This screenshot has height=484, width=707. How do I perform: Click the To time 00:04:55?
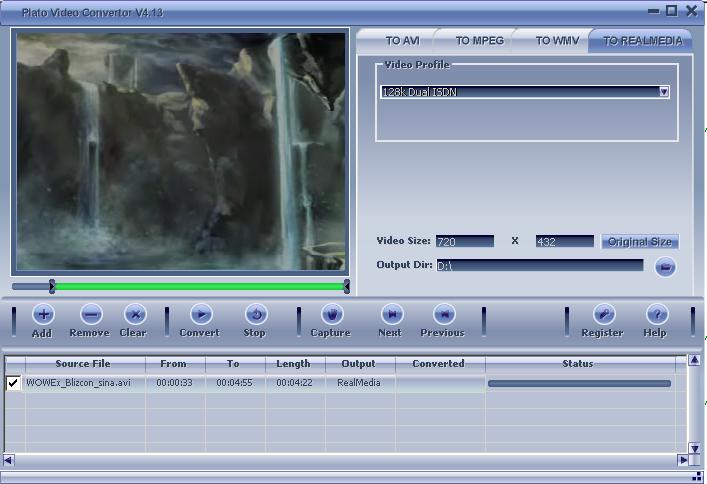tap(234, 383)
